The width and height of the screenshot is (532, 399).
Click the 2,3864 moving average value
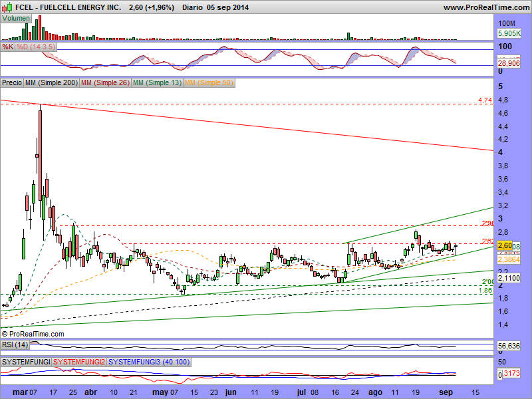[x=509, y=259]
